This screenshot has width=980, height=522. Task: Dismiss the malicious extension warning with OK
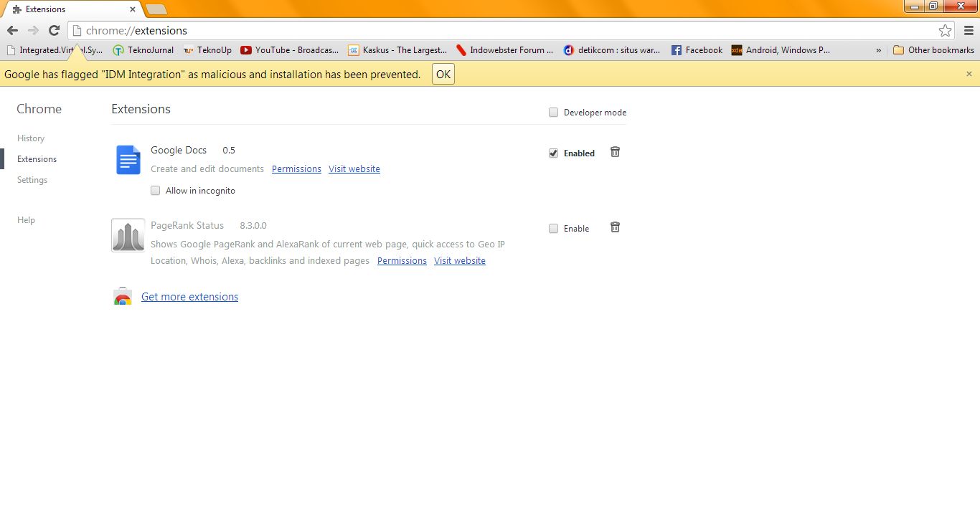tap(443, 73)
